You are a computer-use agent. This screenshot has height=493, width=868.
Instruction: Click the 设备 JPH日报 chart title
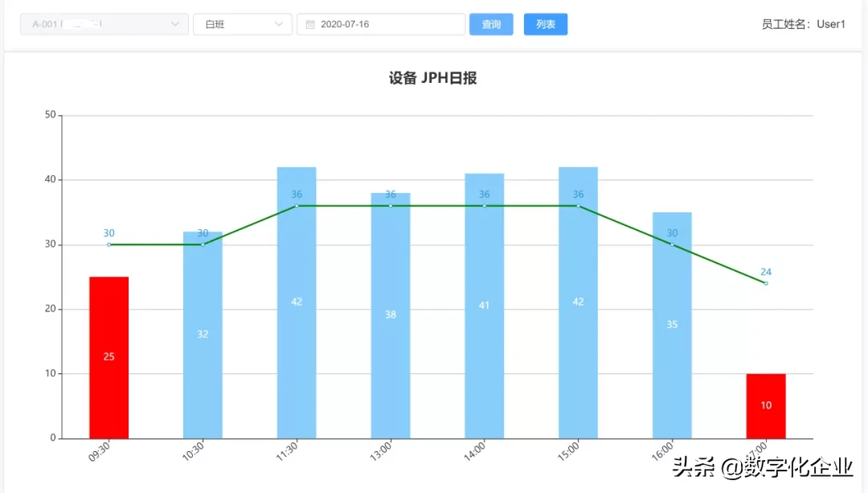434,78
